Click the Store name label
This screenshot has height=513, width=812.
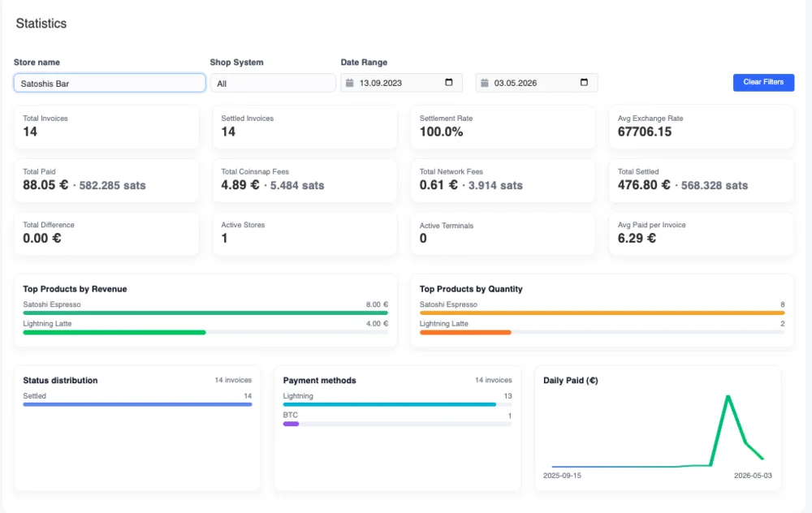click(x=37, y=63)
